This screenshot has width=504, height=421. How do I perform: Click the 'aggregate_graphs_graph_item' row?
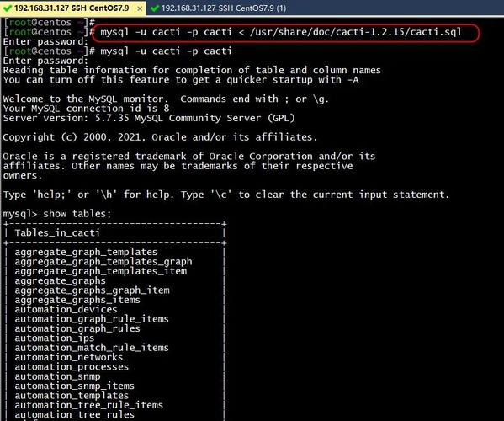[92, 290]
